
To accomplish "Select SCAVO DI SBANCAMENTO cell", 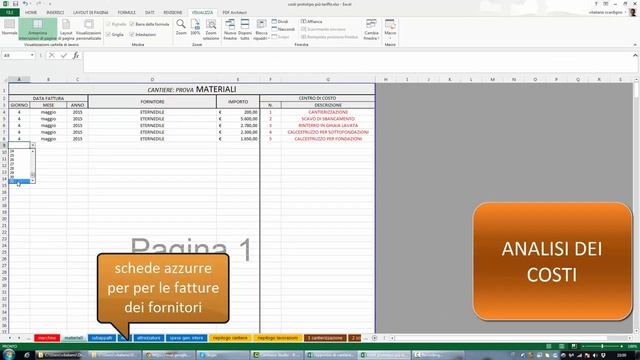I will (328, 119).
